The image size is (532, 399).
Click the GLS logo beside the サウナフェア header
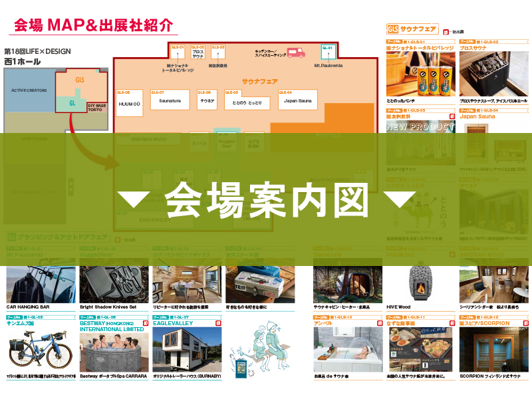392,29
